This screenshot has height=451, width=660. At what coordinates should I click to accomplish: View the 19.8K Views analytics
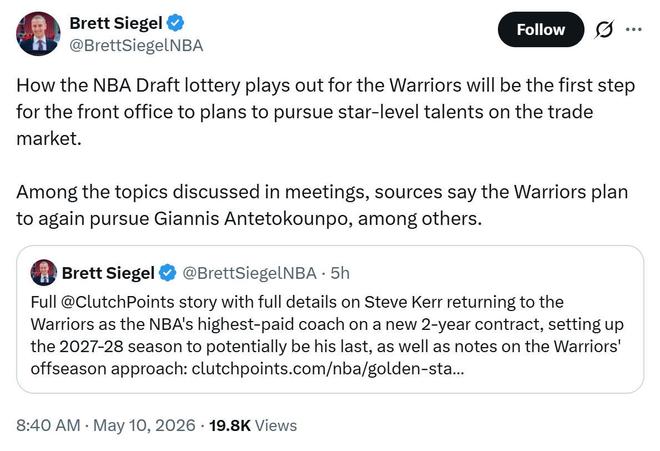pos(253,425)
